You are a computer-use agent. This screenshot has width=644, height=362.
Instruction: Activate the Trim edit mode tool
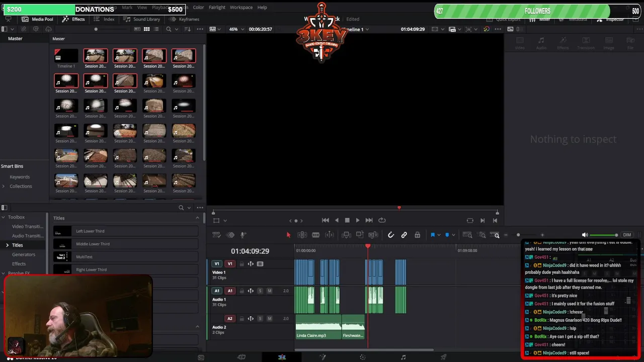pyautogui.click(x=302, y=235)
